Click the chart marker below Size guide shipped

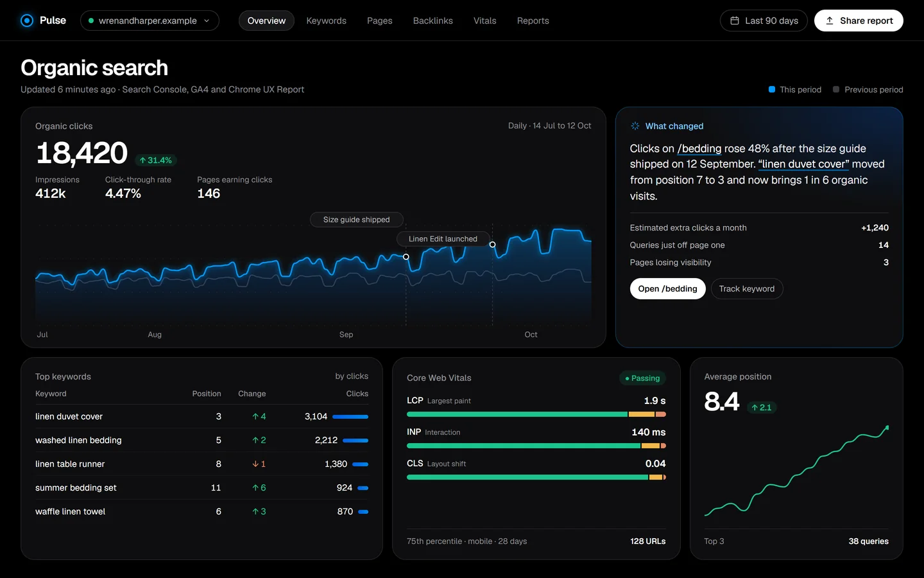tap(406, 257)
